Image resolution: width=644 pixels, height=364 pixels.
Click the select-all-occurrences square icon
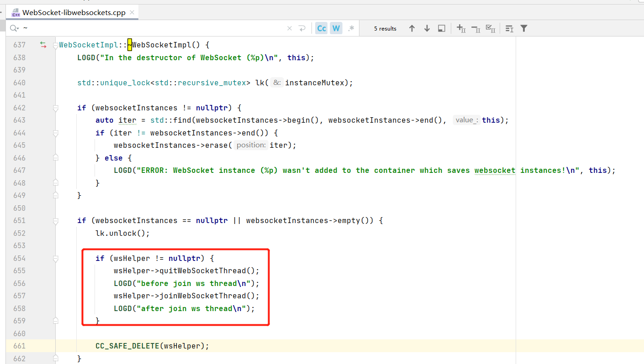(x=441, y=28)
